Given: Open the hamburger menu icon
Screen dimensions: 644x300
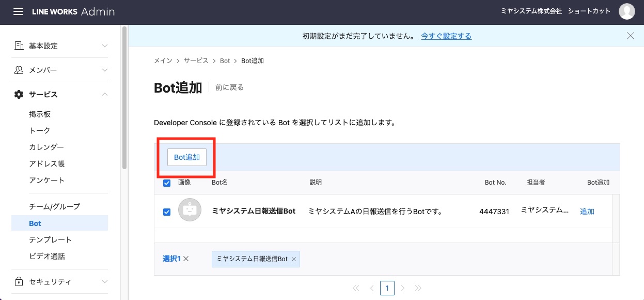Looking at the screenshot, I should (x=18, y=11).
